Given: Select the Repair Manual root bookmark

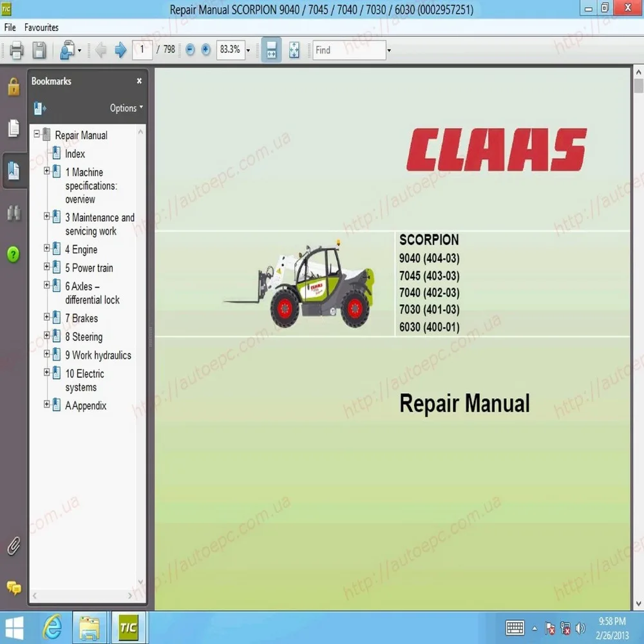Looking at the screenshot, I should click(81, 135).
